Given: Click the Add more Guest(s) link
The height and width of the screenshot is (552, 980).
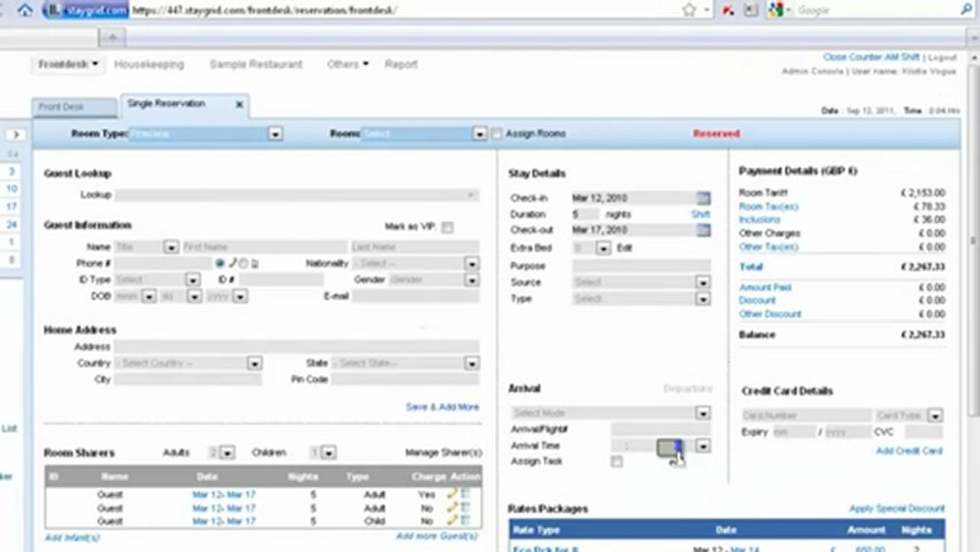Looking at the screenshot, I should (437, 537).
